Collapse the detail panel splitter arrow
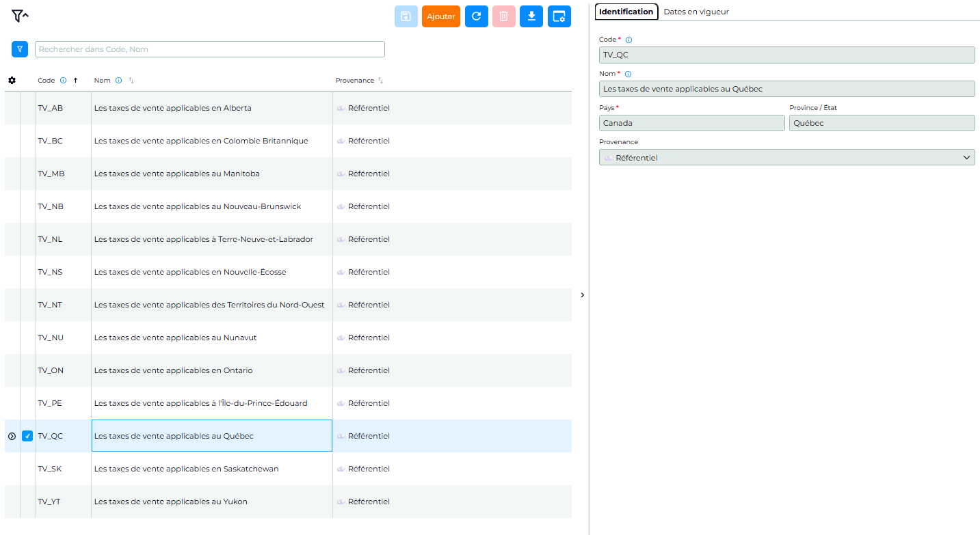The image size is (980, 535). click(x=583, y=295)
